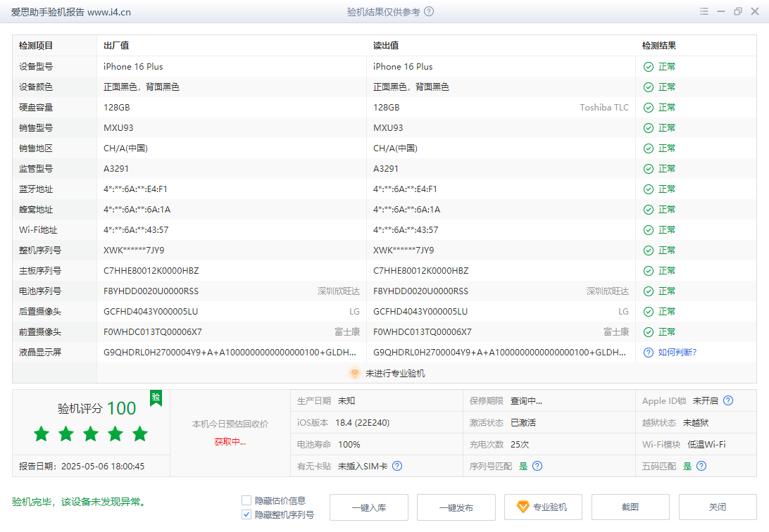Click the 爱思助手验机报告 www.i4.cn title
This screenshot has width=769, height=532.
pyautogui.click(x=71, y=12)
